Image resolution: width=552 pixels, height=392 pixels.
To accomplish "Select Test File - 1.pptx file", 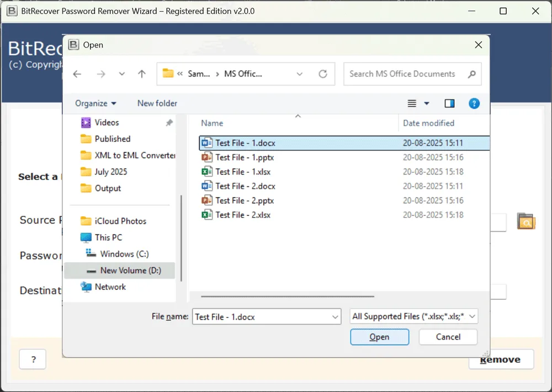I will [245, 157].
